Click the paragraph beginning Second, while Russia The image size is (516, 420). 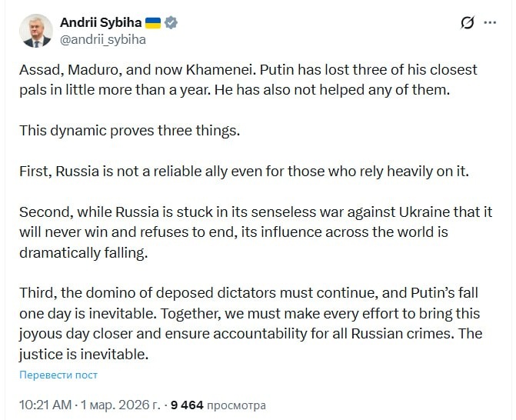(x=245, y=230)
